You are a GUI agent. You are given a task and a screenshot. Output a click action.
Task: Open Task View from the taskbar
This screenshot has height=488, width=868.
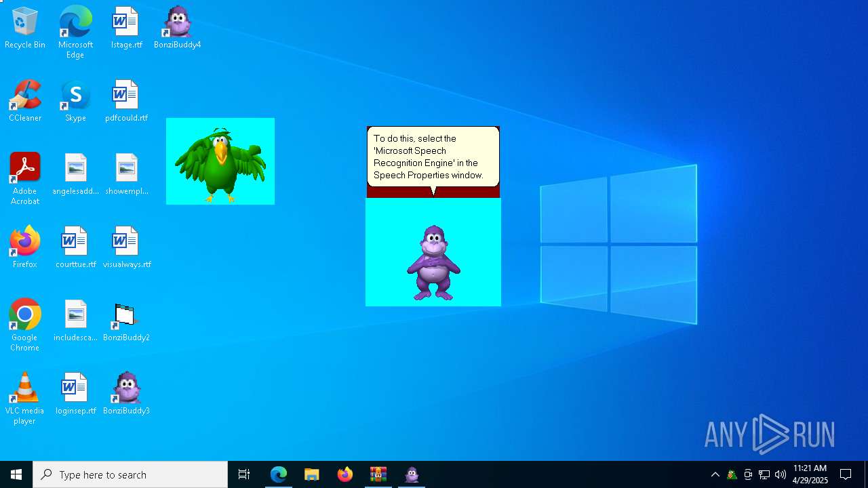(244, 474)
